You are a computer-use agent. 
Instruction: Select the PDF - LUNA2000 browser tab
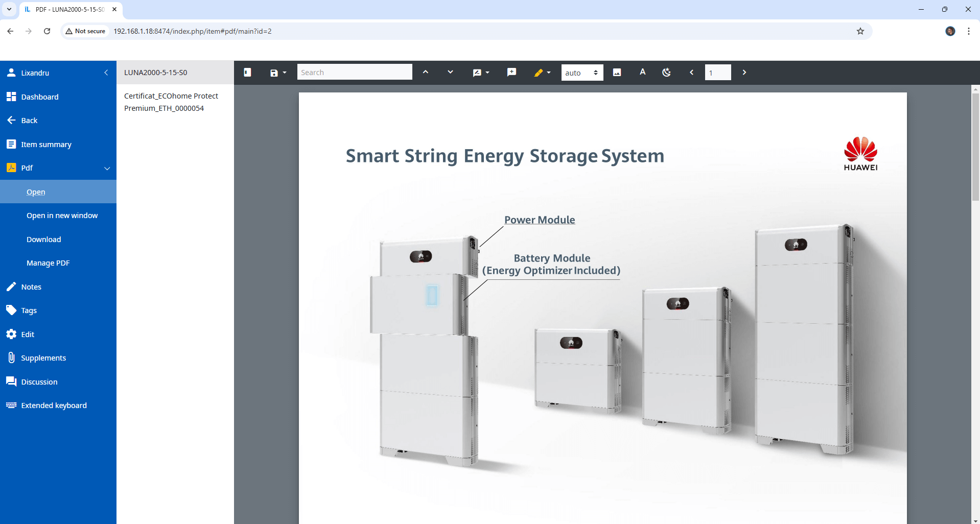70,9
